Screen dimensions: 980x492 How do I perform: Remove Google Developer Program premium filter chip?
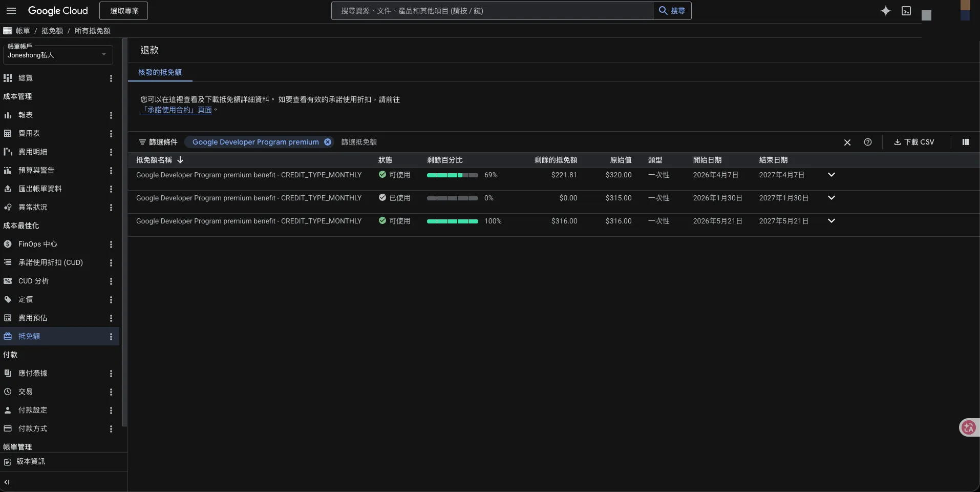(x=328, y=142)
